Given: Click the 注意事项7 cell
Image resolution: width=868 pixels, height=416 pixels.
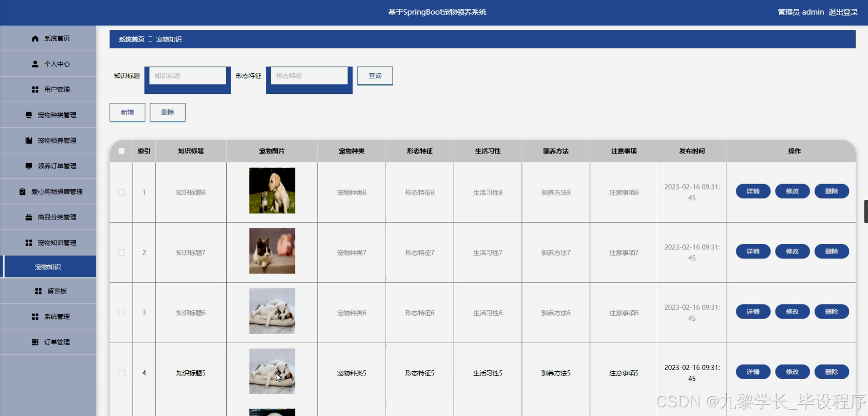Looking at the screenshot, I should [x=624, y=252].
